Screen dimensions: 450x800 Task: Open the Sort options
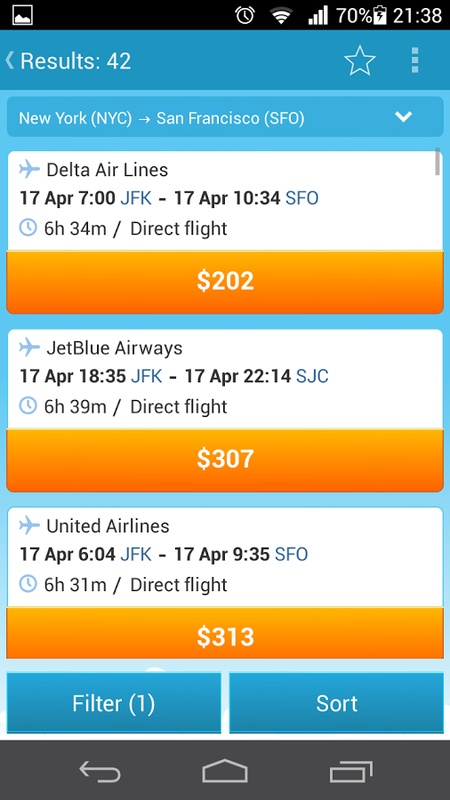(x=337, y=703)
